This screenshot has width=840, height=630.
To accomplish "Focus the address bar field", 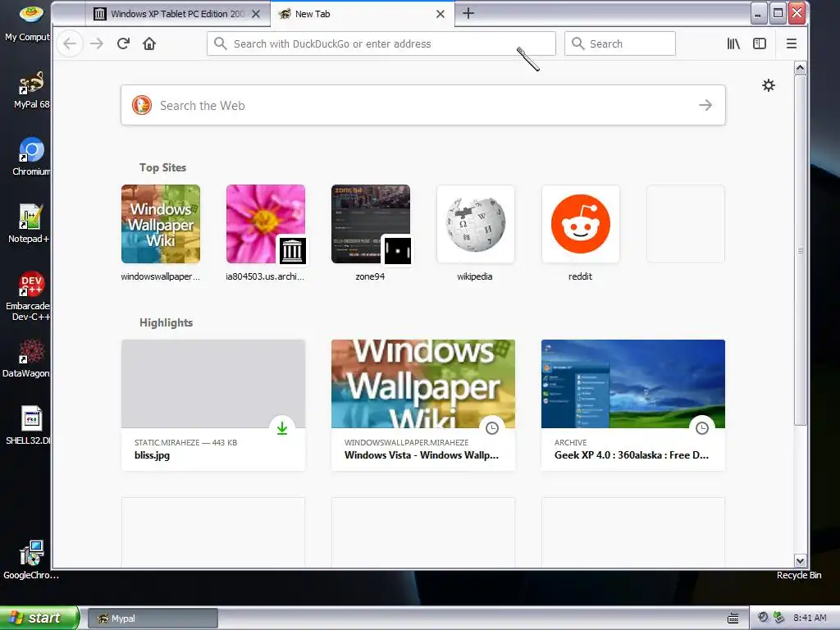I will [381, 43].
